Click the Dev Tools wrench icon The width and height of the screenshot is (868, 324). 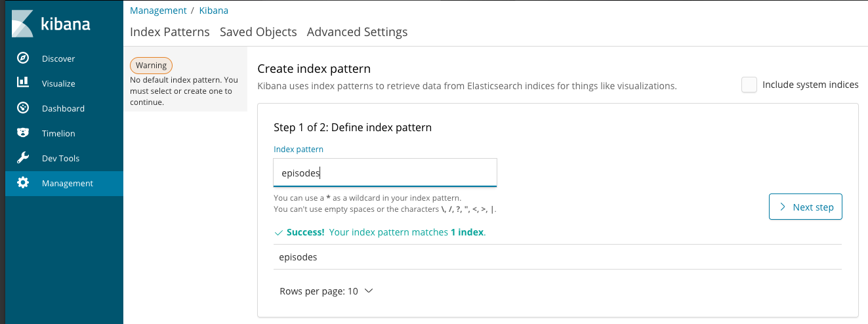pos(23,158)
